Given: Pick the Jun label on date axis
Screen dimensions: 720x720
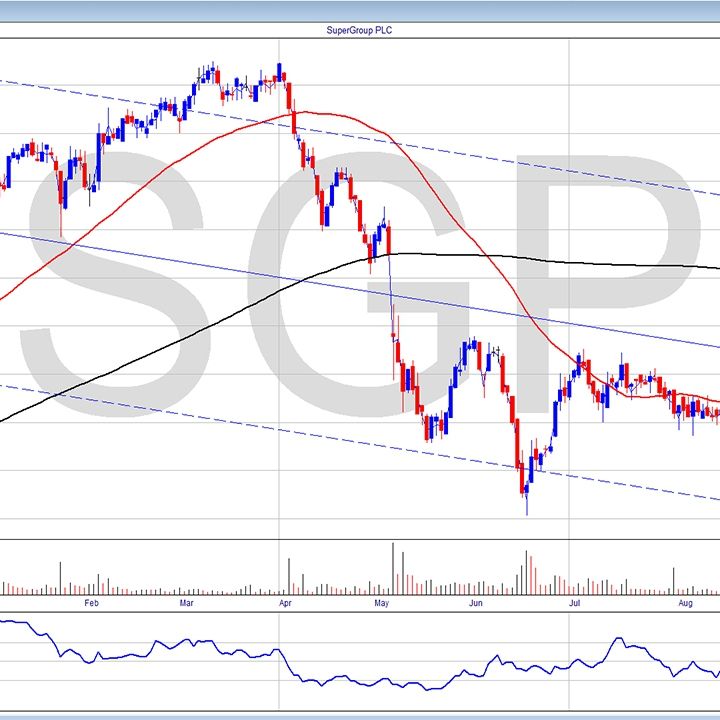Looking at the screenshot, I should (476, 603).
